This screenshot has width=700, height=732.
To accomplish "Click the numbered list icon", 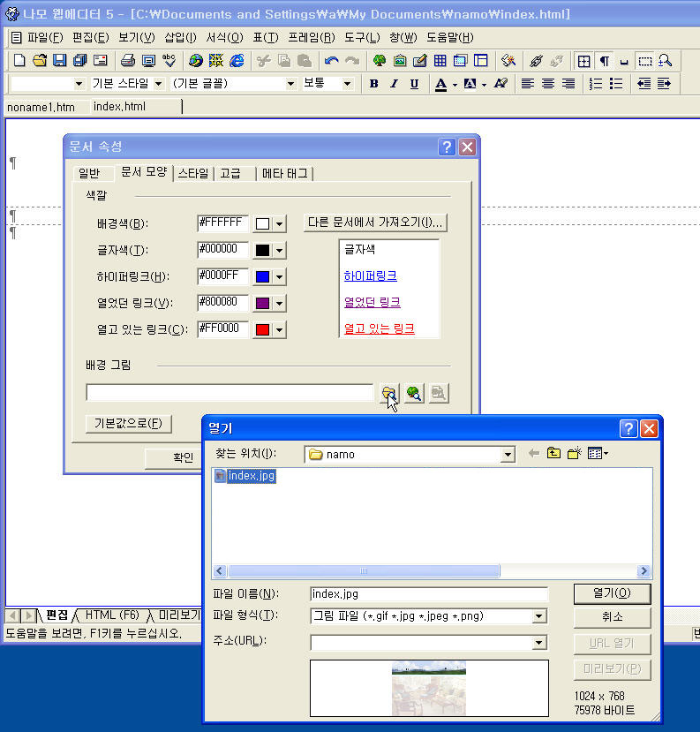I will [x=596, y=84].
